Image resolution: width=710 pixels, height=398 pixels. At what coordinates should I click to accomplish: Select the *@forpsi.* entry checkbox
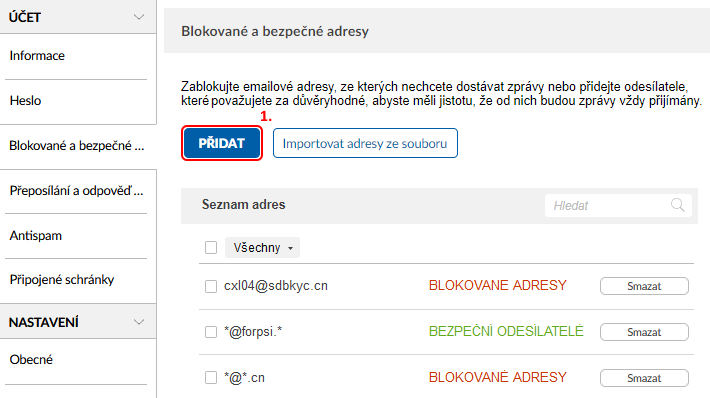211,332
